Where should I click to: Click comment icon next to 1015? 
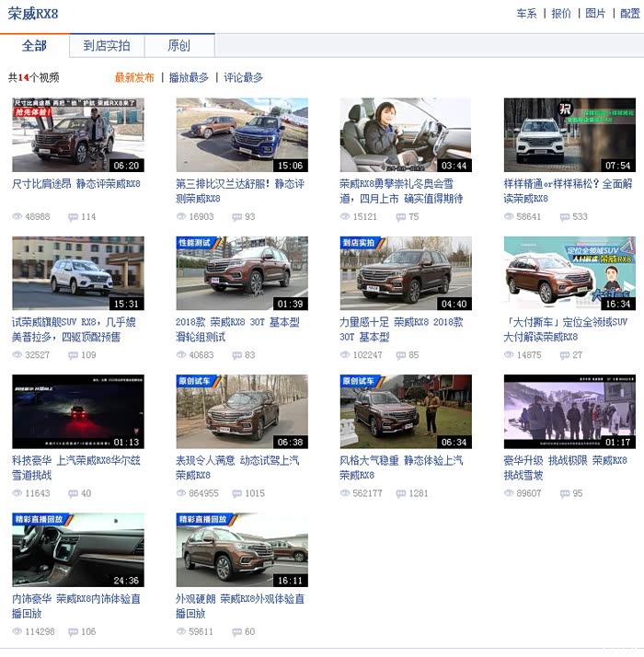[x=236, y=493]
